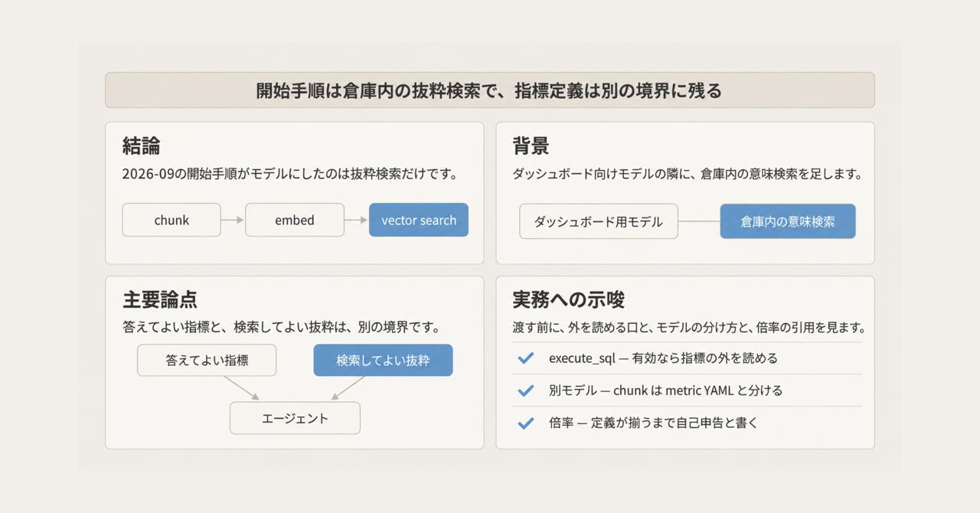Click the ダッシュボード用モデル box

599,221
